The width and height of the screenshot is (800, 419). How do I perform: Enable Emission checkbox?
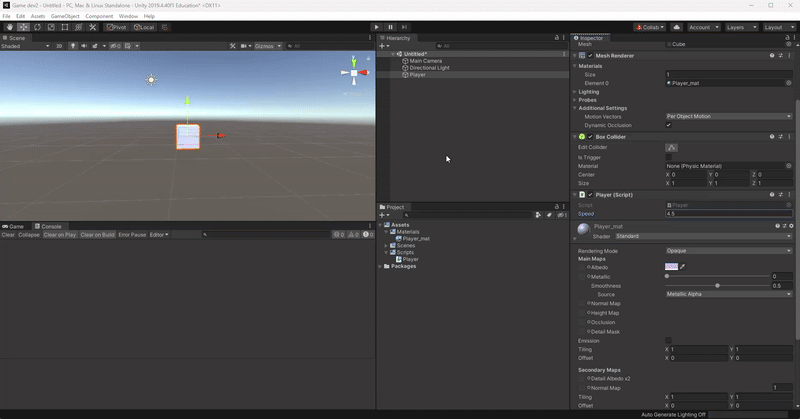point(668,340)
